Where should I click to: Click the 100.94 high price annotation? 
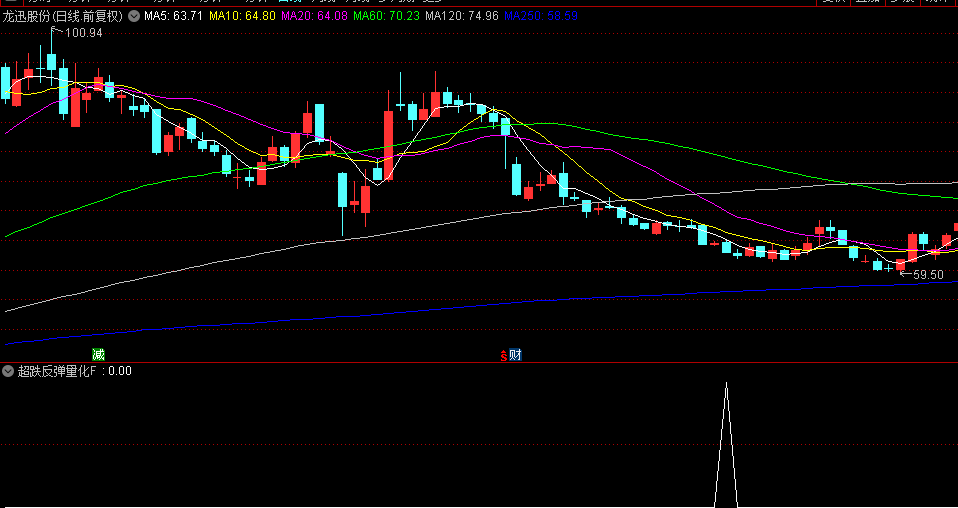coord(83,33)
